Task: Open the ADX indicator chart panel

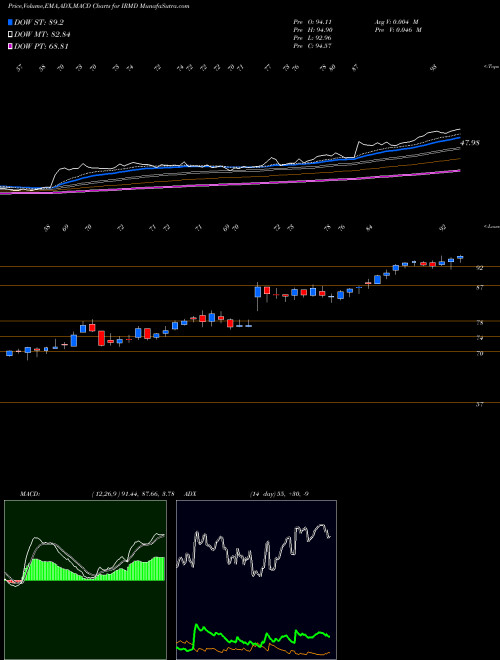Action: (256, 580)
